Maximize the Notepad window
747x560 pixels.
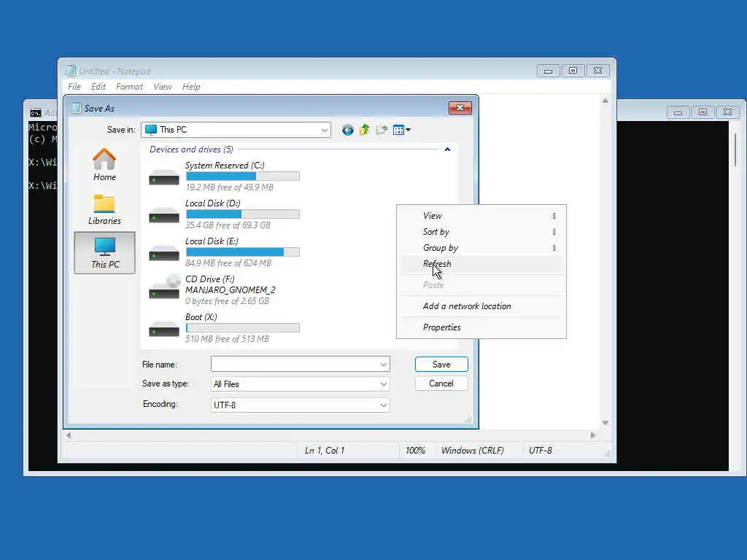click(x=573, y=71)
